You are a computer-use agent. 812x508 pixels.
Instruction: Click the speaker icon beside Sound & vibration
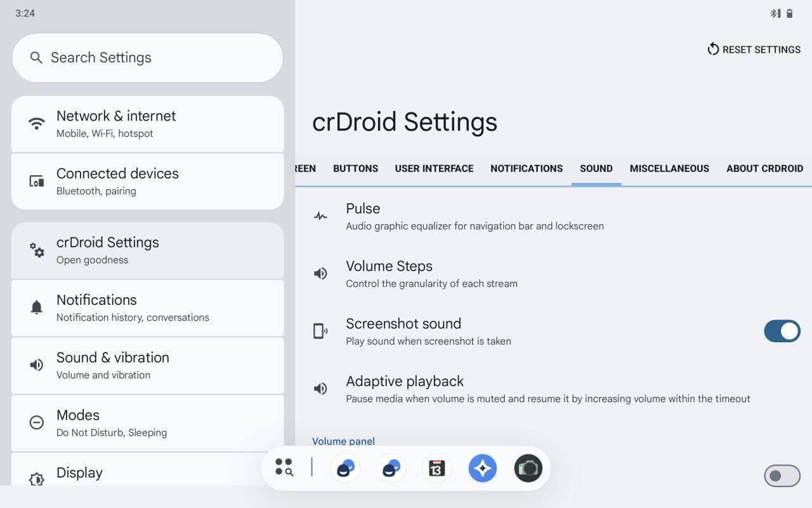(x=37, y=365)
